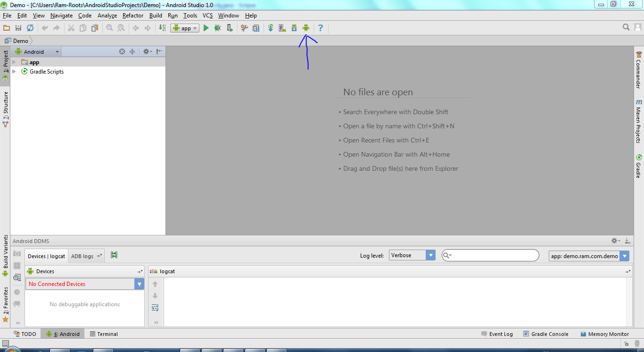Run the app with the green play button
644x352 pixels.
coord(206,28)
